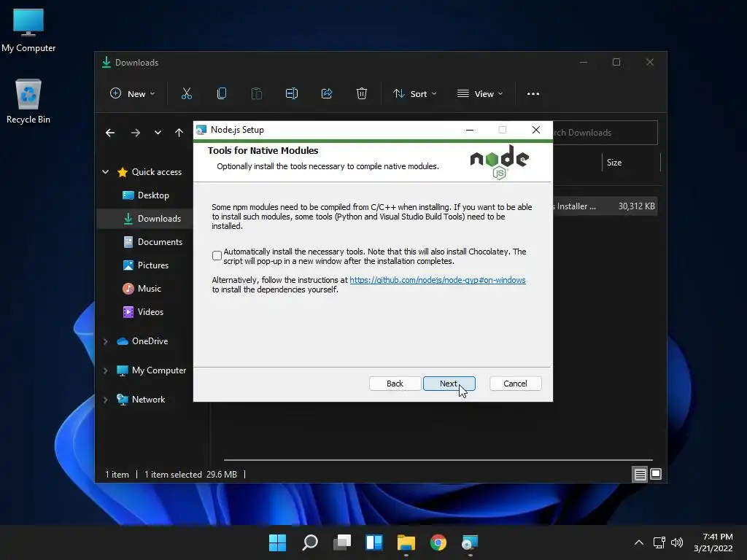Viewport: 747px width, 560px height.
Task: Click the Search Downloads field
Action: 605,133
